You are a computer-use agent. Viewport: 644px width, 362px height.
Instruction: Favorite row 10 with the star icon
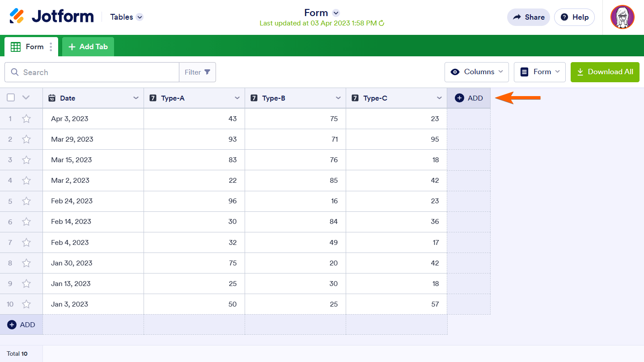(26, 304)
